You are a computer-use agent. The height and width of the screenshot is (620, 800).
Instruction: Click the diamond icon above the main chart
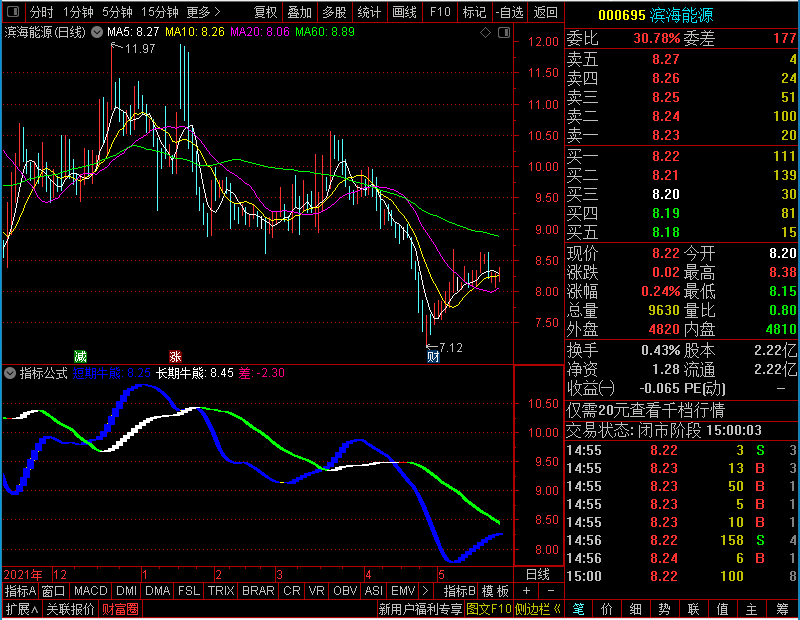pyautogui.click(x=485, y=33)
